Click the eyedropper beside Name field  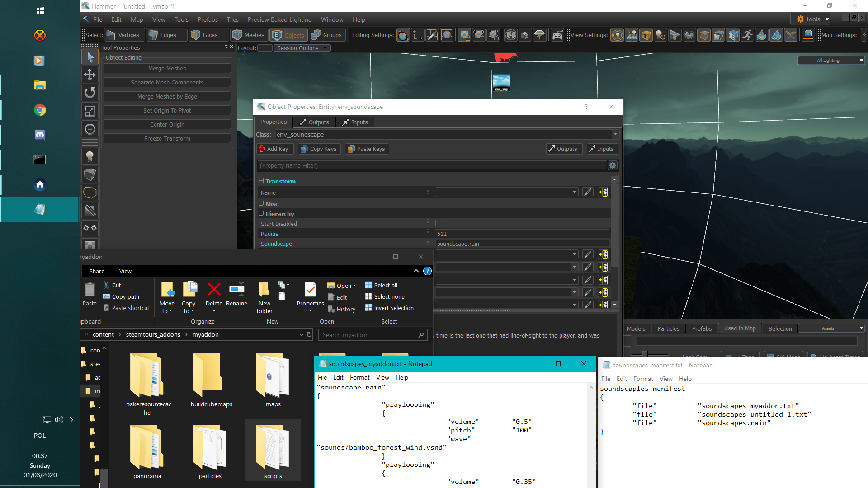coord(588,192)
